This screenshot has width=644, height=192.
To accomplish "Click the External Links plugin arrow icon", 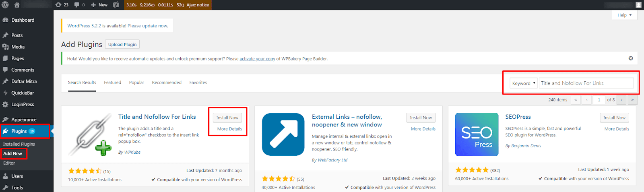I will pos(283,134).
